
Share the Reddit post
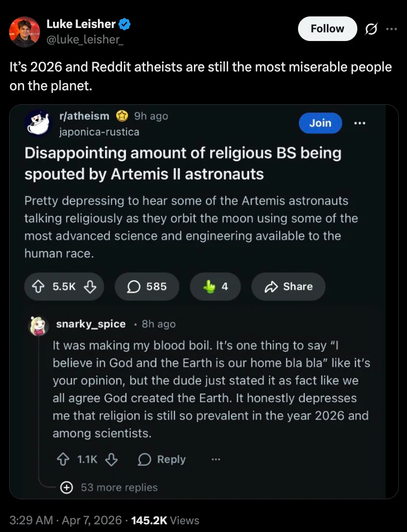tap(288, 287)
